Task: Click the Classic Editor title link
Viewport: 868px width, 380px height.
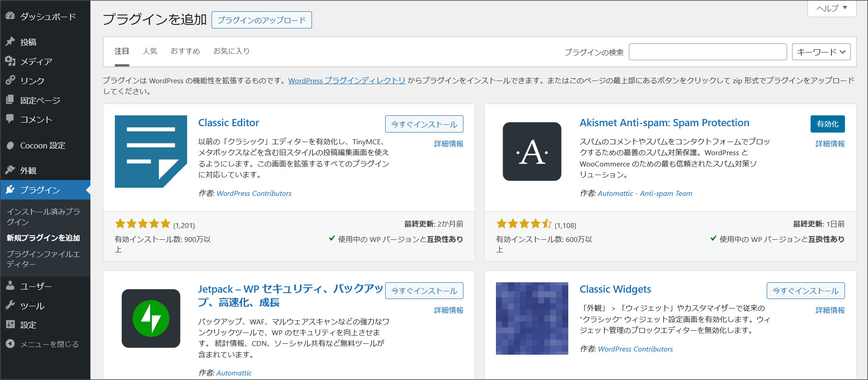Action: (229, 123)
